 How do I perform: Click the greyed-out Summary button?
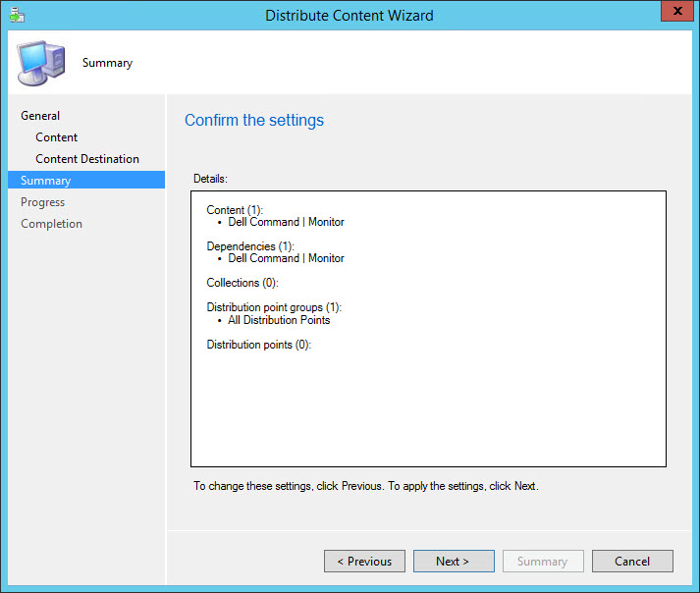[x=543, y=562]
